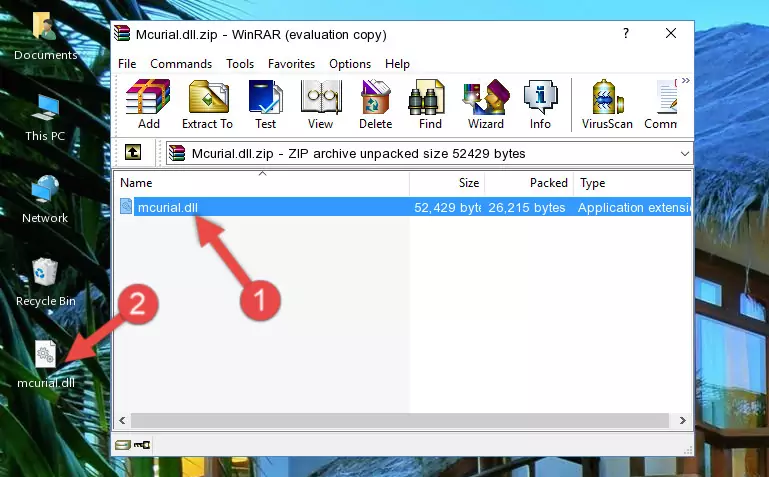Click the Extract To toolbar icon
Image resolution: width=769 pixels, height=477 pixels.
coord(207,104)
